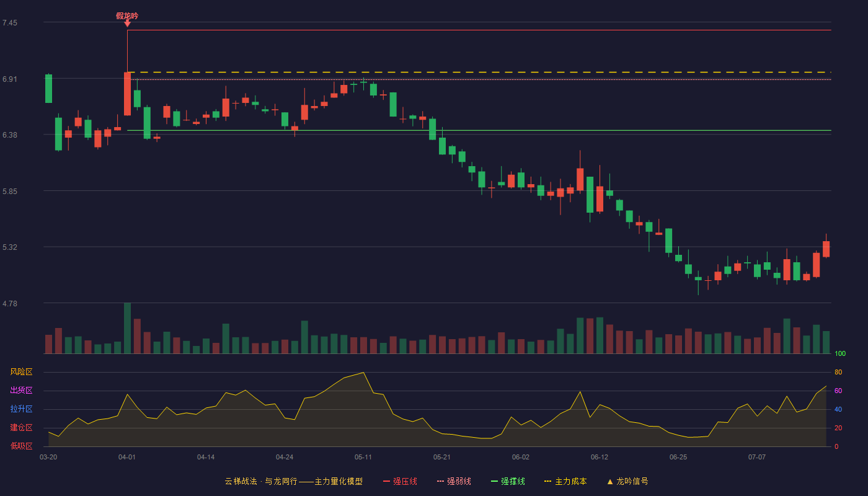Click the 05-11 date on the time axis
The image size is (868, 496).
(x=363, y=457)
